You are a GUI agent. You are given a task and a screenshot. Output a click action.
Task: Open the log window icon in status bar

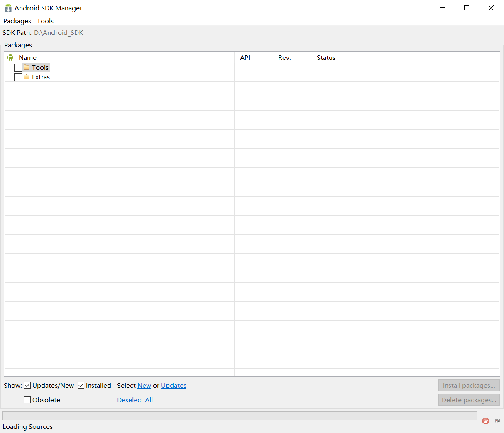point(497,421)
